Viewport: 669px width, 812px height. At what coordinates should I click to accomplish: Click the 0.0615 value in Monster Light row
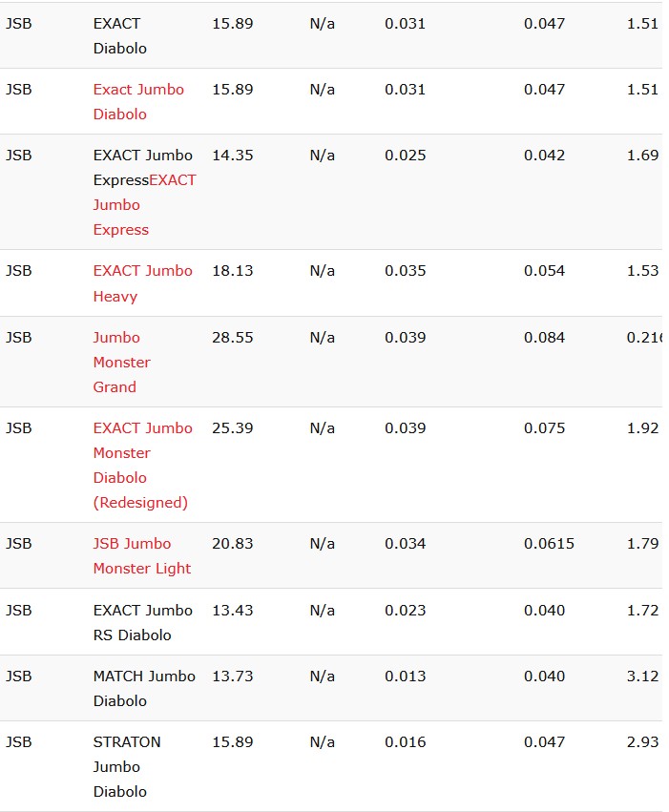(549, 544)
